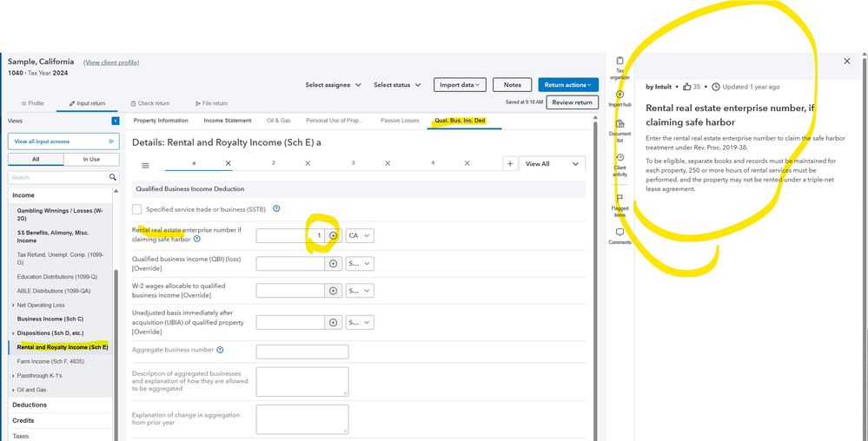Open the View client profile link
Viewport: 868px width, 441px height.
tap(111, 63)
